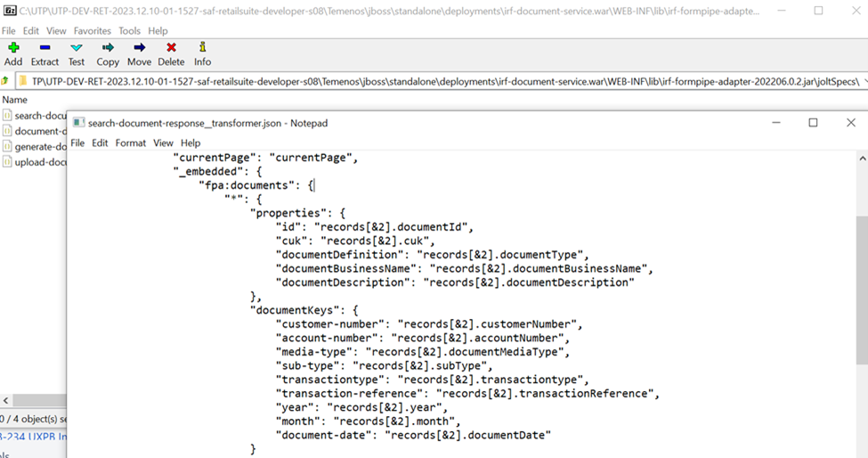Minimize the Notepad window
The height and width of the screenshot is (458, 868).
point(776,122)
